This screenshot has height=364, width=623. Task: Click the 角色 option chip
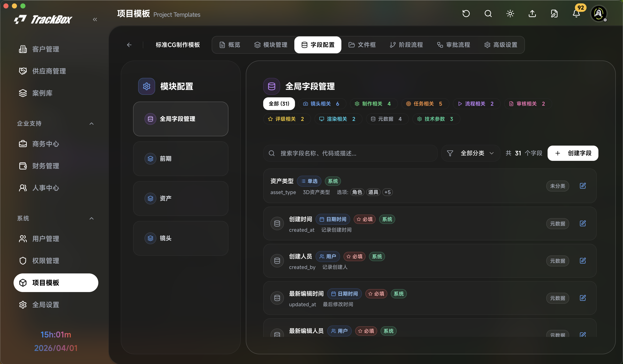pyautogui.click(x=357, y=192)
